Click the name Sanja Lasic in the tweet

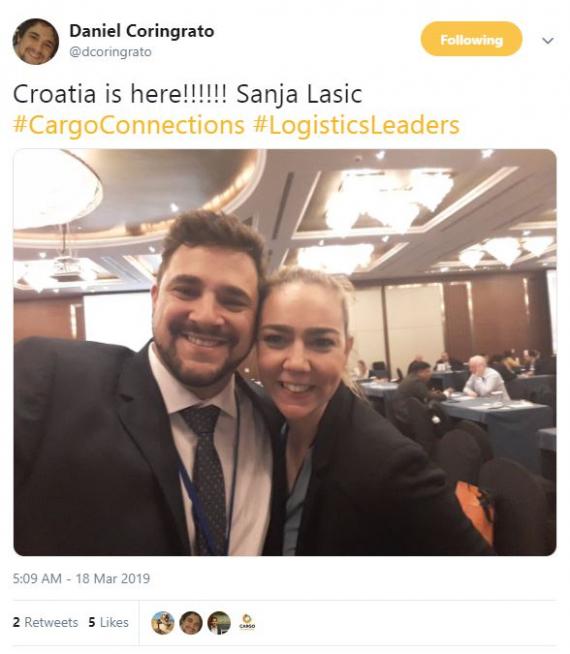tap(299, 94)
